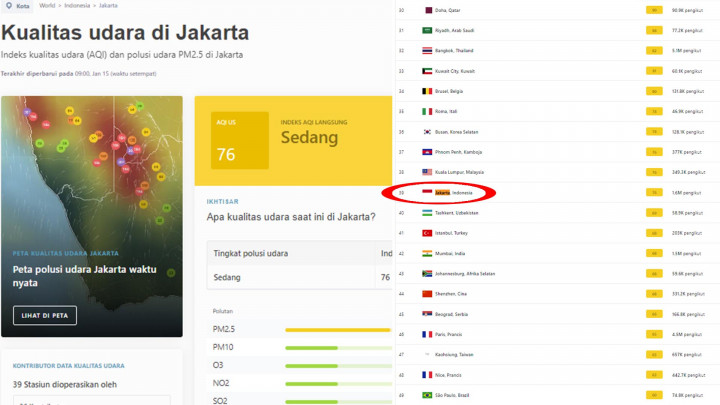Click the Saudi Arabia flag beside Riyadh
The width and height of the screenshot is (720, 405).
(x=427, y=30)
